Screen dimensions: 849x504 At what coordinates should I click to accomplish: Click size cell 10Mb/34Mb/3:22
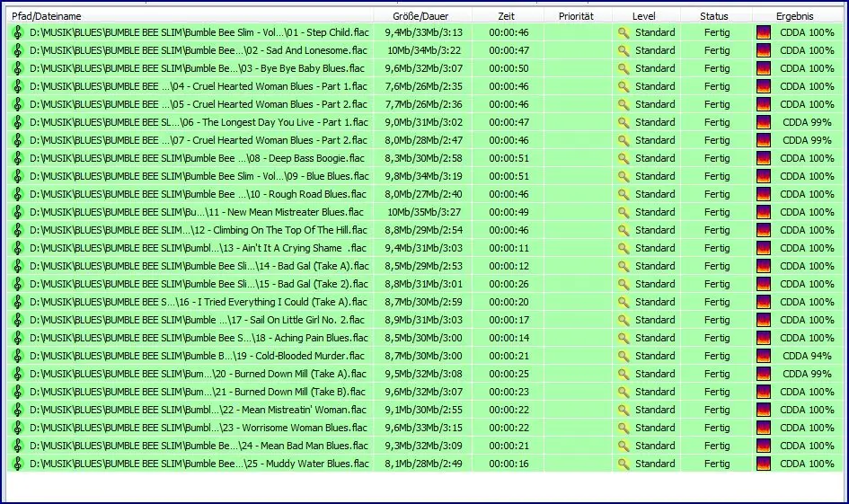click(x=424, y=50)
